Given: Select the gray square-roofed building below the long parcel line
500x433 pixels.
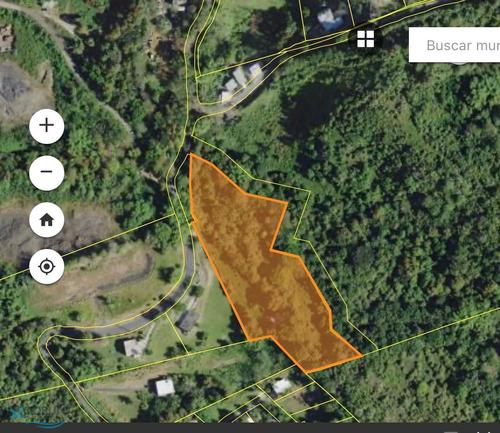Looking at the screenshot, I should click(x=165, y=387).
